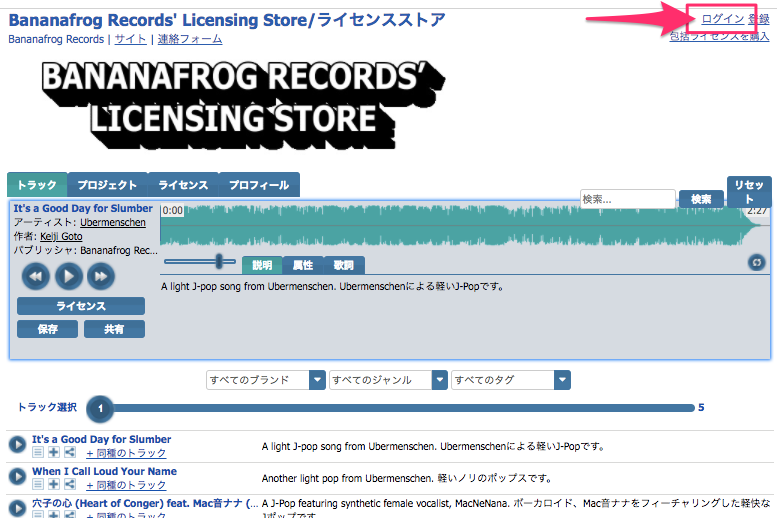Click the ライセンス button in the player
Viewport: 777px width, 518px height.
81,306
